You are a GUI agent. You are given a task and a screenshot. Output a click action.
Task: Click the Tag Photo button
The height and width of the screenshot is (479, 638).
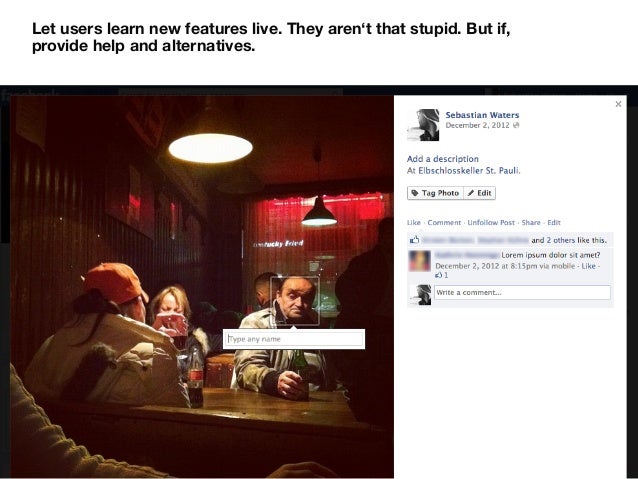435,193
